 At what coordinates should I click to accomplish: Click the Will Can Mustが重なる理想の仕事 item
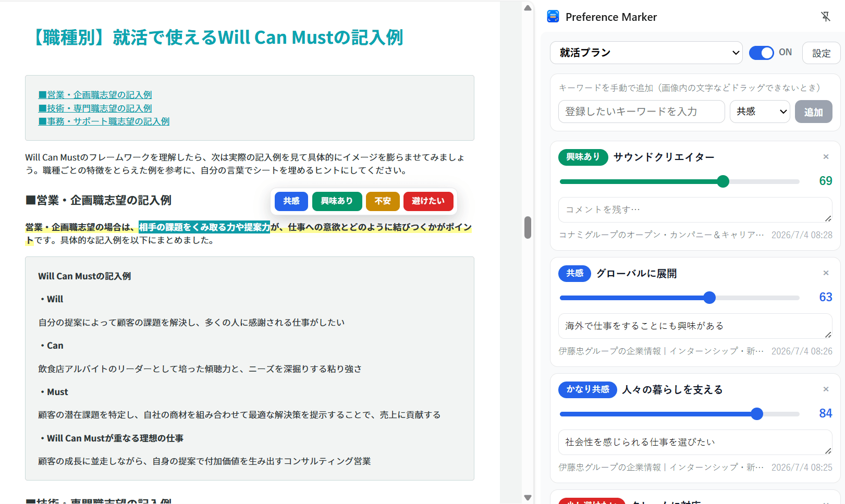[x=112, y=438]
